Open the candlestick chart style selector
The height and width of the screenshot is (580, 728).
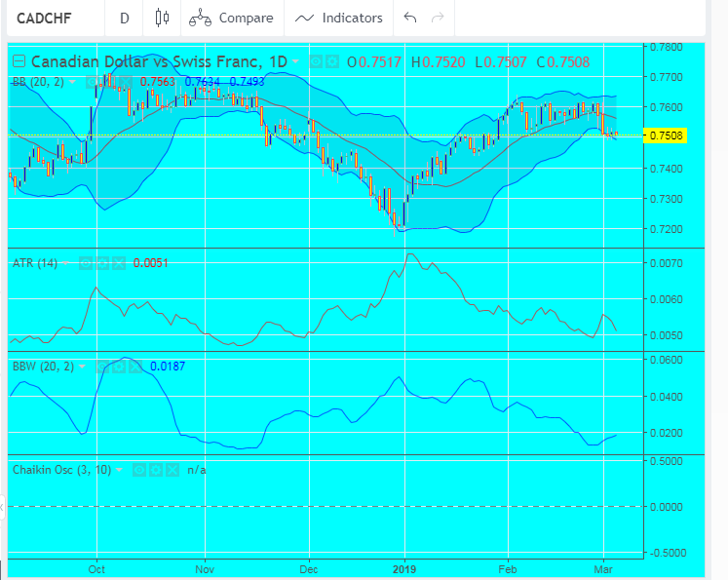pos(162,18)
